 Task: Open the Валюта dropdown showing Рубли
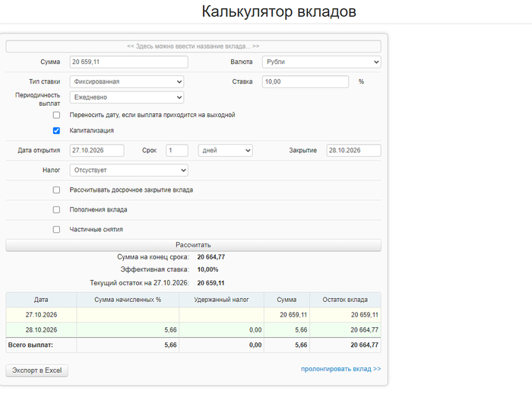tap(321, 62)
